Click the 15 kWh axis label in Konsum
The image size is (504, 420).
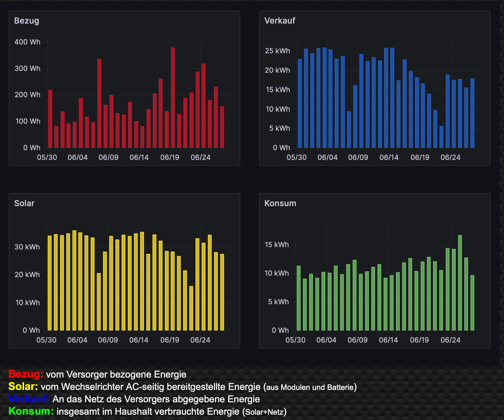point(277,245)
